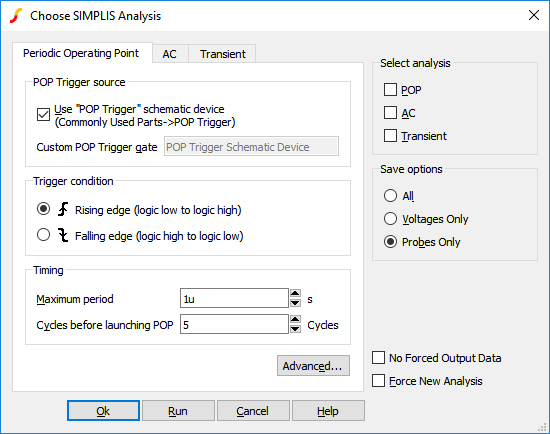Close the Choose SIMPLIS Analysis dialog
This screenshot has height=434, width=550.
coord(534,15)
